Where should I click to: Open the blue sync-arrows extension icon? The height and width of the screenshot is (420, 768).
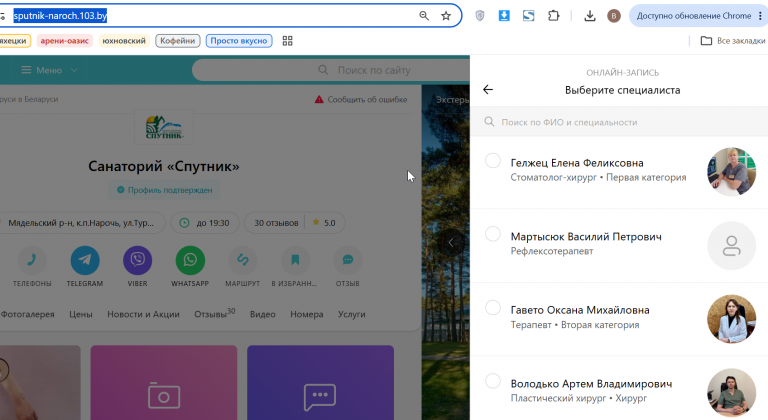coord(528,16)
